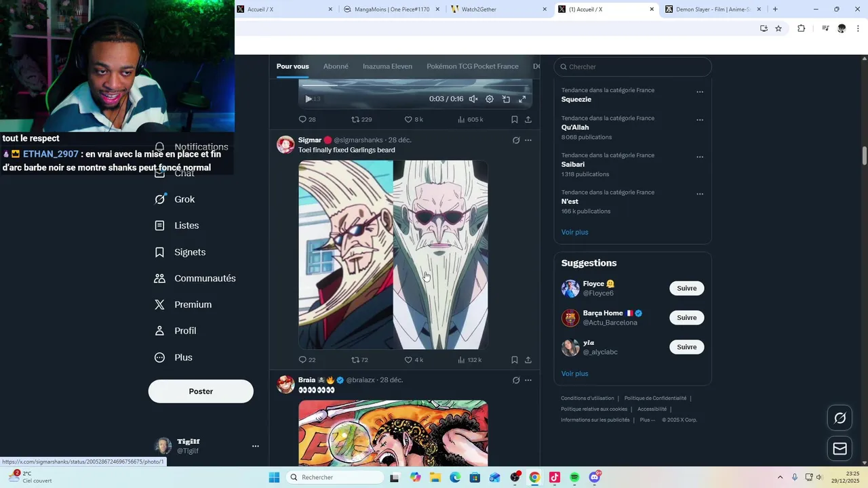Viewport: 868px width, 488px height.
Task: Open Voir plus under trends
Action: click(x=574, y=232)
